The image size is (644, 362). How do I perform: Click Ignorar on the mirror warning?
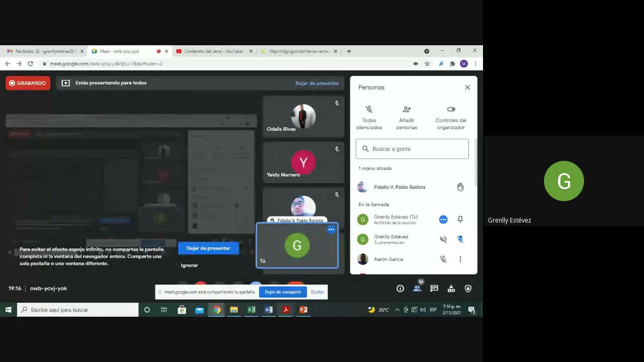click(190, 265)
